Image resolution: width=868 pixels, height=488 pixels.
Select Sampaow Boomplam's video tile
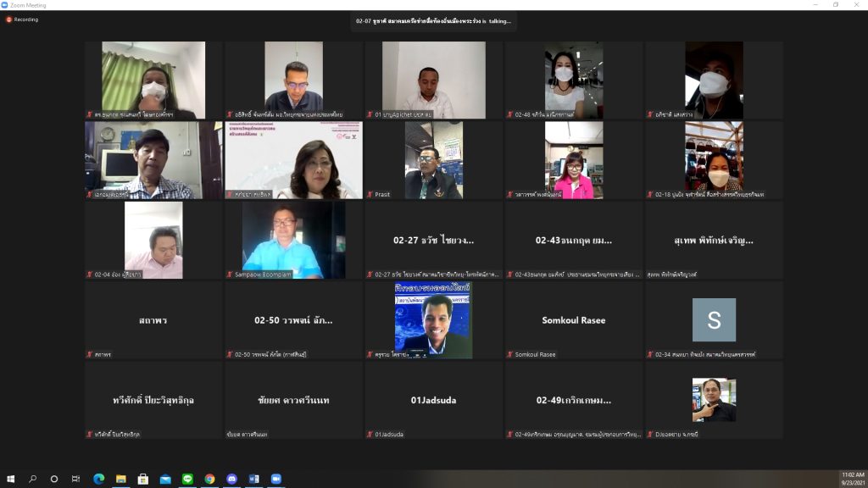pyautogui.click(x=293, y=240)
